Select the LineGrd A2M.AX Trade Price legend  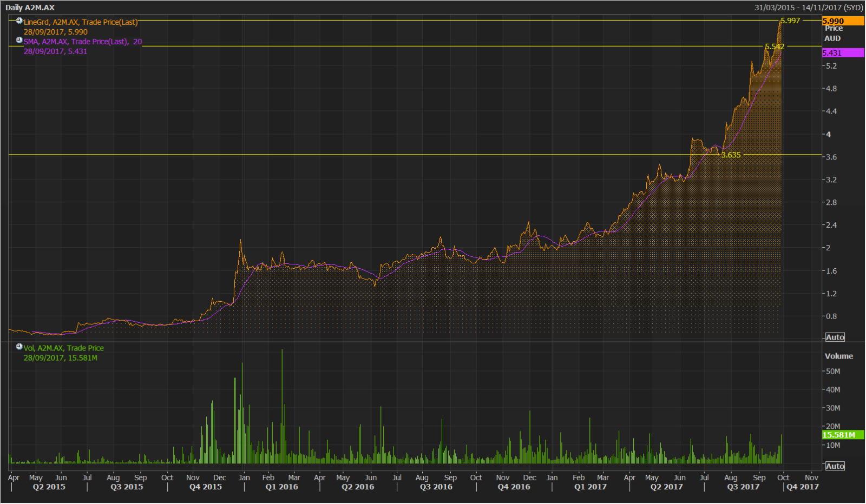point(81,22)
